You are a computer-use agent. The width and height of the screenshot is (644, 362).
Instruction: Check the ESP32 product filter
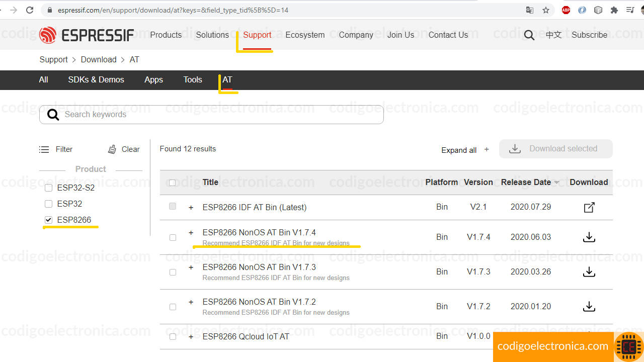tap(48, 204)
